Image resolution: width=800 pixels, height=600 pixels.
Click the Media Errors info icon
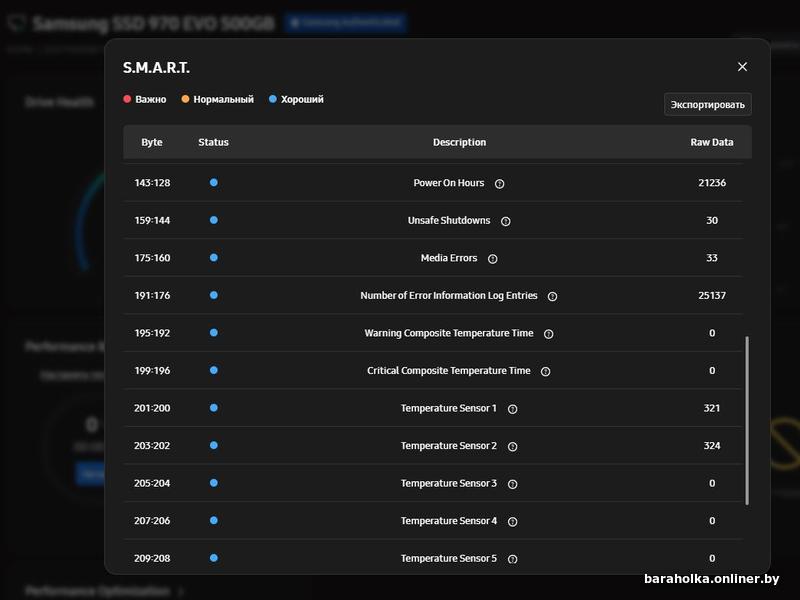pyautogui.click(x=492, y=259)
